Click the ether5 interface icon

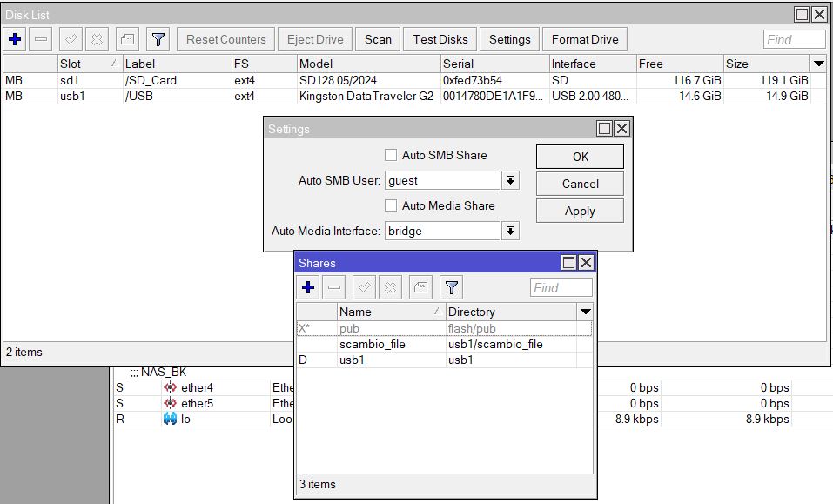click(170, 403)
